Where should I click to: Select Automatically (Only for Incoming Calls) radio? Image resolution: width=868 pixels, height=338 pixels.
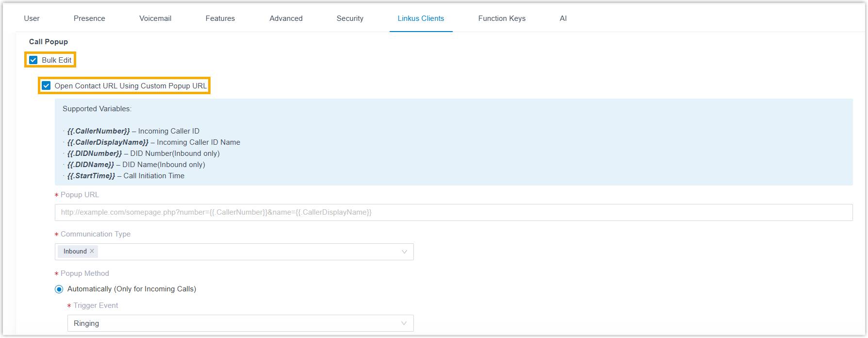(x=59, y=289)
